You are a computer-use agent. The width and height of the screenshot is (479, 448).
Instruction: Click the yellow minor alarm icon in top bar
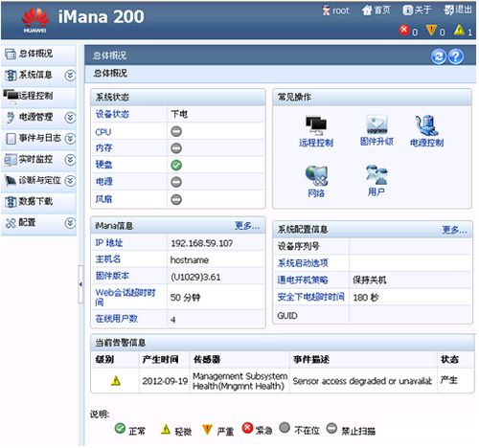click(459, 30)
